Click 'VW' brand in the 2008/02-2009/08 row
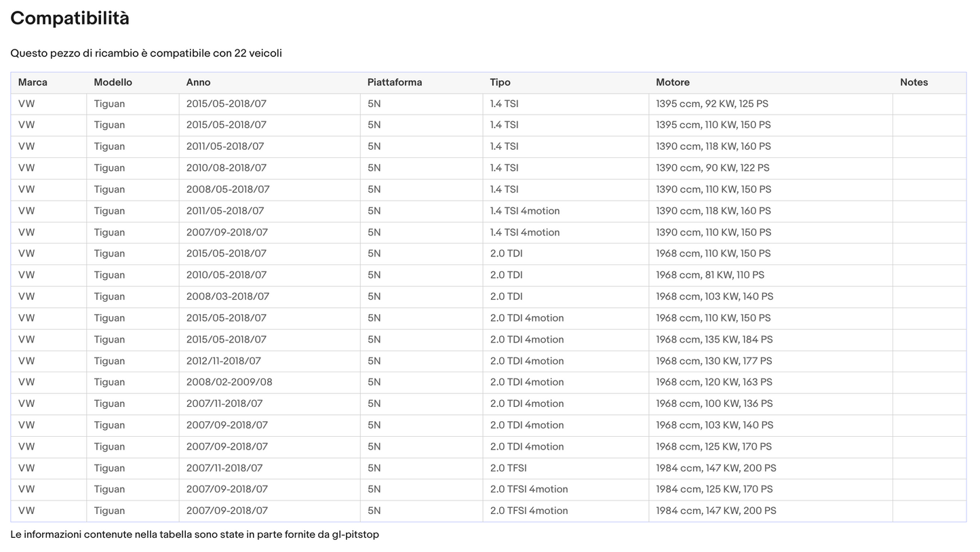The height and width of the screenshot is (552, 980). 26,382
